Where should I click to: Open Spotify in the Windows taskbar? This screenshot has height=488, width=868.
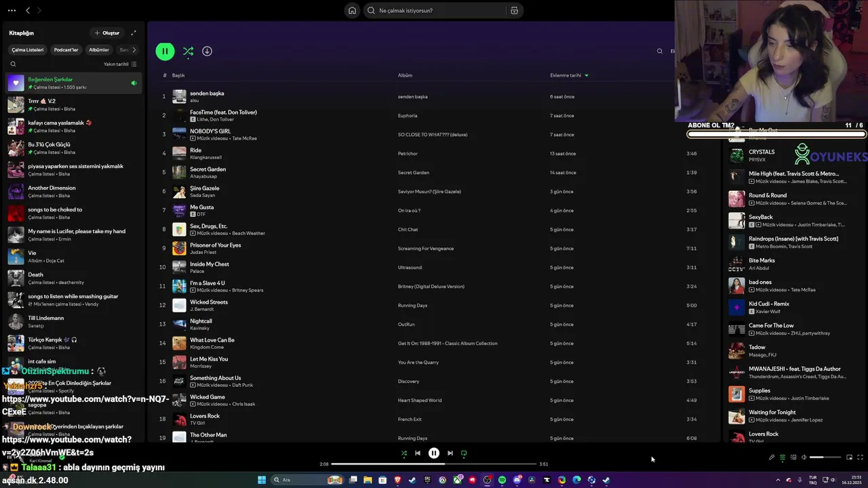coord(502,480)
